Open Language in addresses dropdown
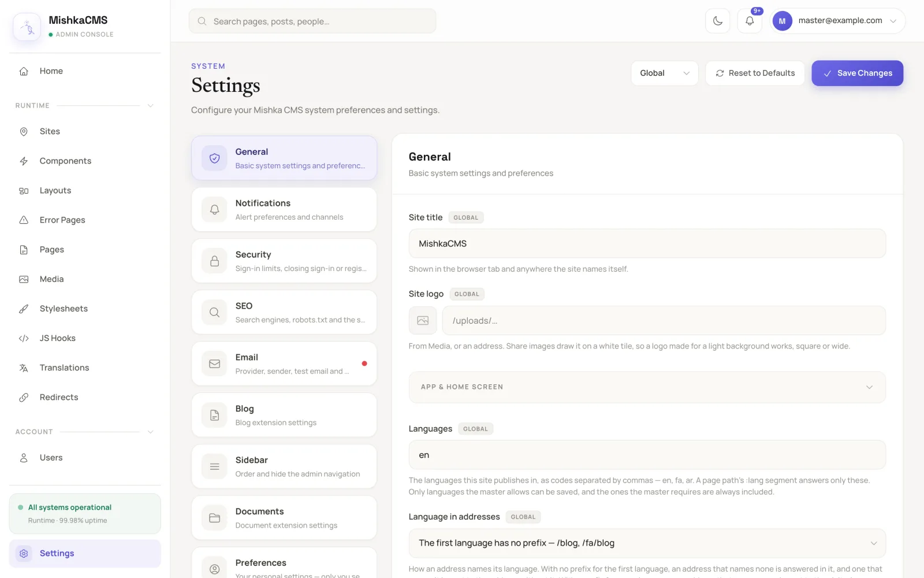The width and height of the screenshot is (924, 578). pyautogui.click(x=647, y=543)
